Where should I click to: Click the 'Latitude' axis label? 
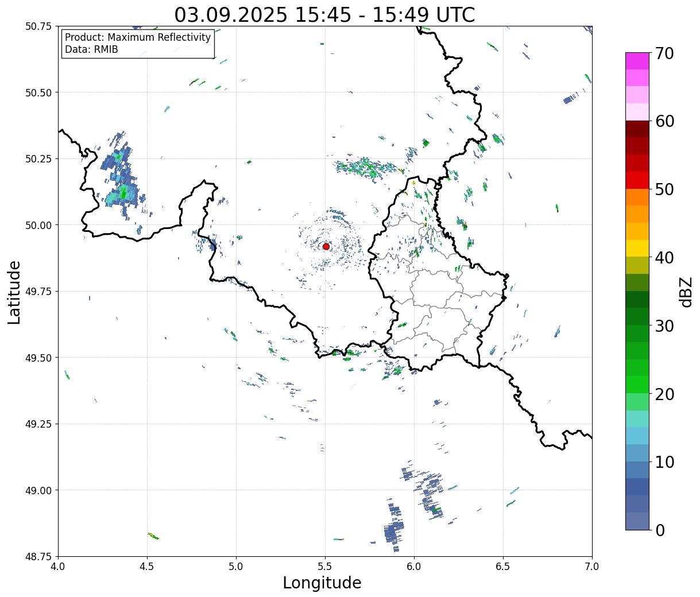coord(14,292)
